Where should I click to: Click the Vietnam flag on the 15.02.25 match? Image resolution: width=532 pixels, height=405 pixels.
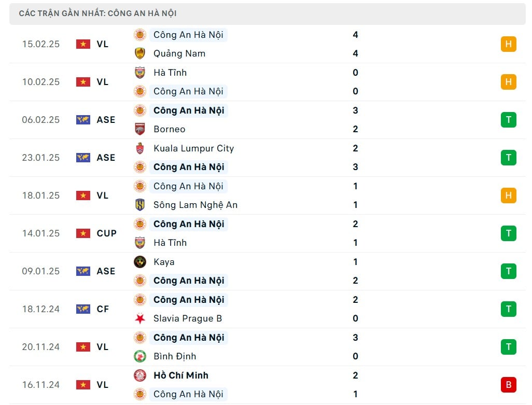click(83, 44)
